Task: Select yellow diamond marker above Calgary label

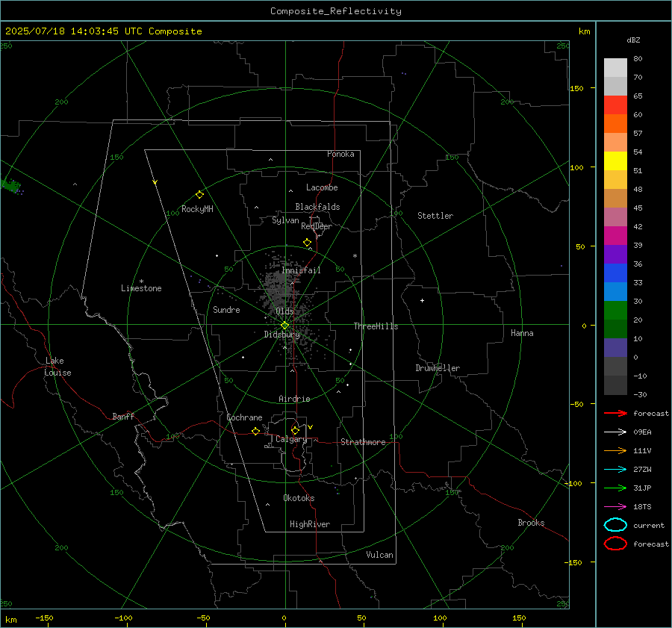Action: coord(295,430)
